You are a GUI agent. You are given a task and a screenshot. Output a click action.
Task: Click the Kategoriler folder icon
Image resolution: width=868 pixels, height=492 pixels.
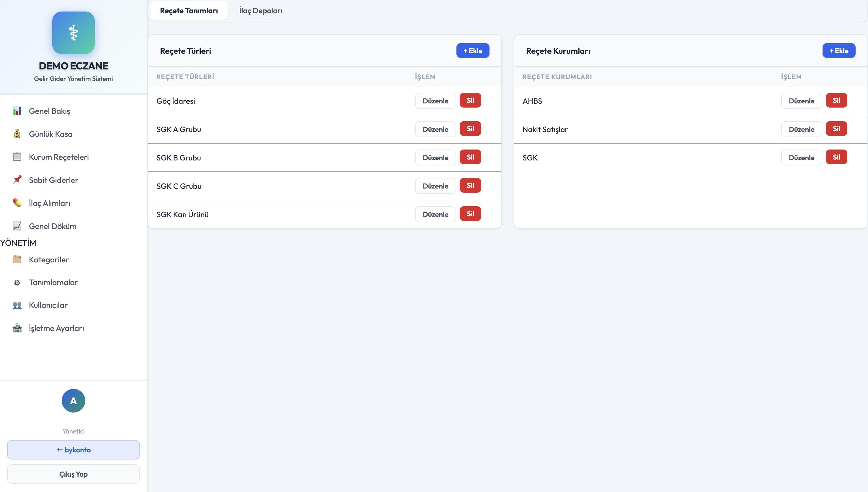[17, 259]
